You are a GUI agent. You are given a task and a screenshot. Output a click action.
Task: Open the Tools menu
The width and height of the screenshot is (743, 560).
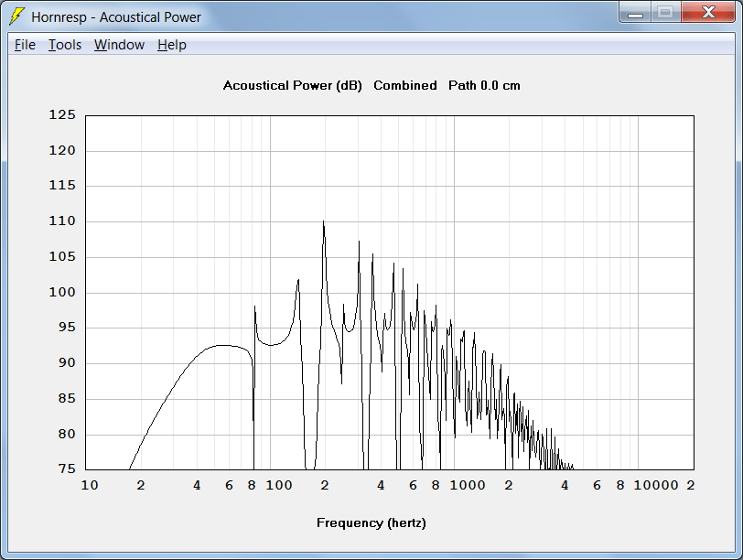(65, 45)
